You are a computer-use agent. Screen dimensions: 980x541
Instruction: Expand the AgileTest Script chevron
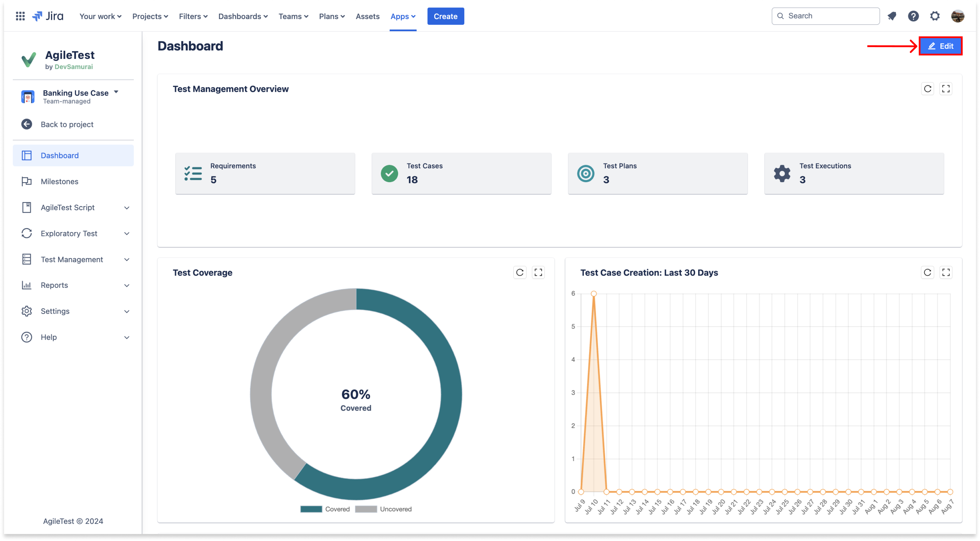(x=127, y=208)
